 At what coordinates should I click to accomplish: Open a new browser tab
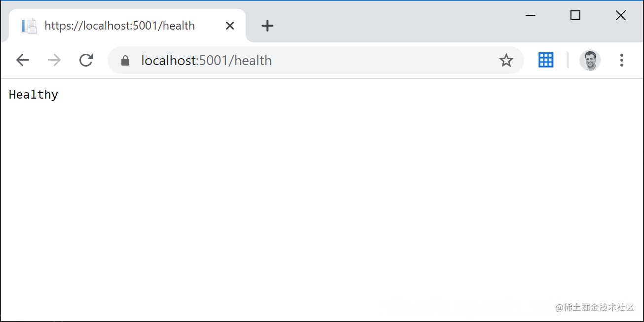click(267, 26)
